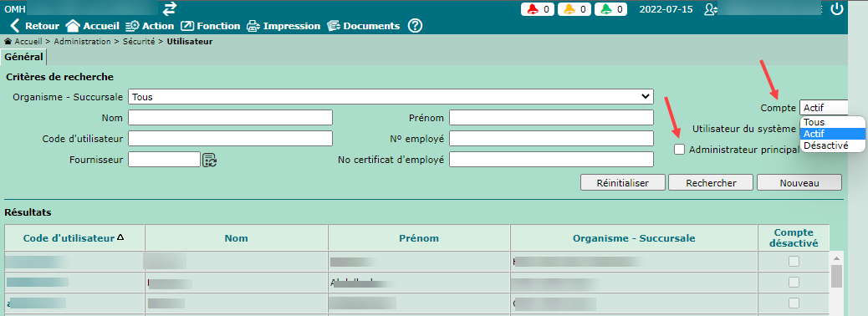Viewport: 868px width, 316px height.
Task: Sort by Organisme - Succursale column header
Action: coord(634,238)
